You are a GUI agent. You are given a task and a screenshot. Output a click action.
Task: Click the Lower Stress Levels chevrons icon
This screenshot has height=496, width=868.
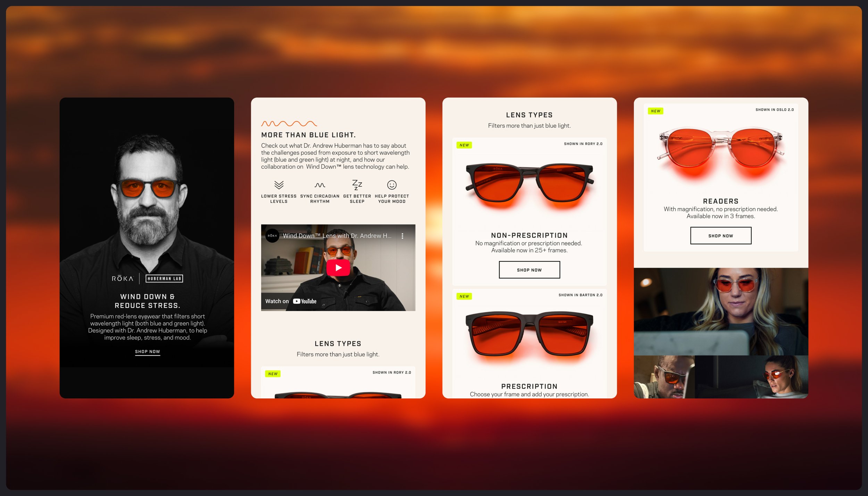point(279,185)
